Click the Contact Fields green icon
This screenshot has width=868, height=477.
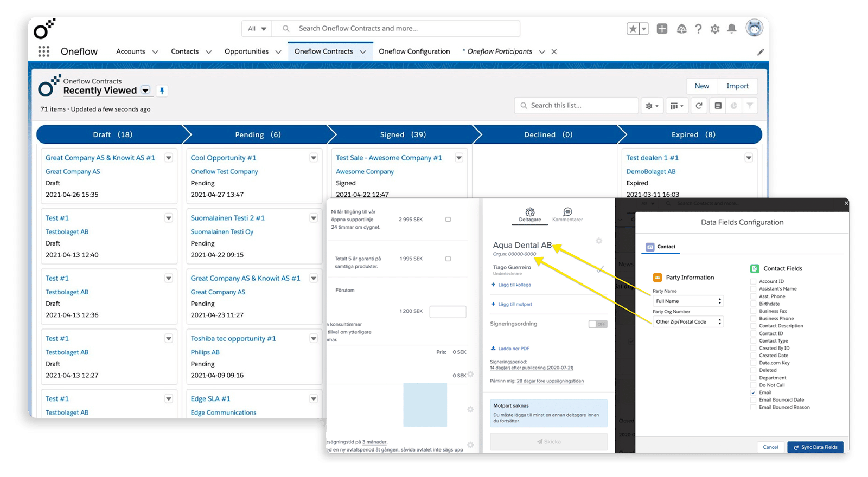pos(755,268)
